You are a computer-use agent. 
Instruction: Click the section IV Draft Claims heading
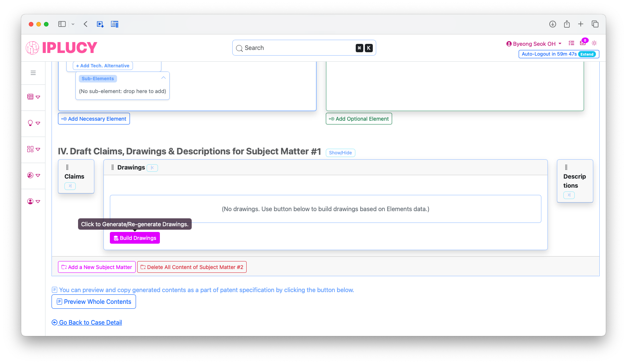[189, 151]
